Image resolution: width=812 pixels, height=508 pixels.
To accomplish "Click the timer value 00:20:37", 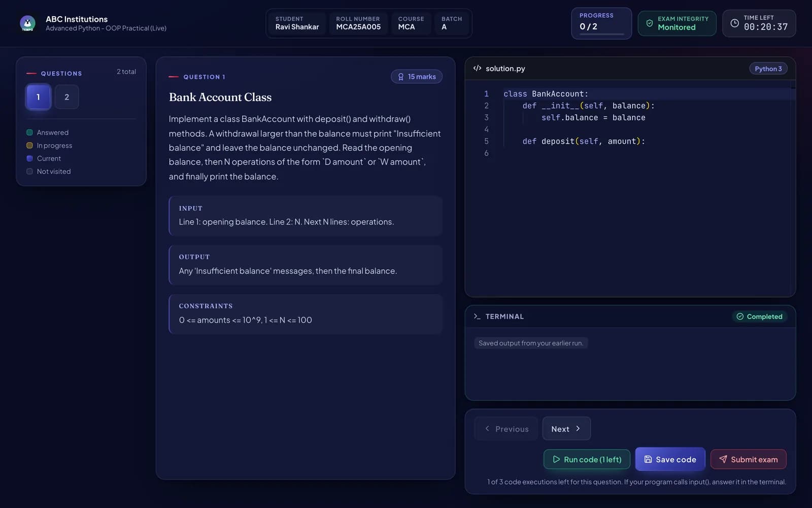I will point(765,27).
